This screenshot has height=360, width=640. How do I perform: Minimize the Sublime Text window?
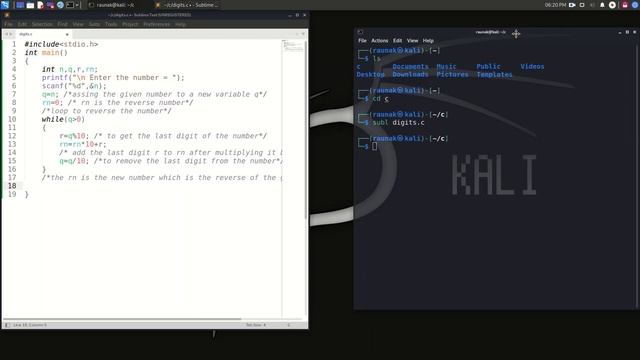290,15
